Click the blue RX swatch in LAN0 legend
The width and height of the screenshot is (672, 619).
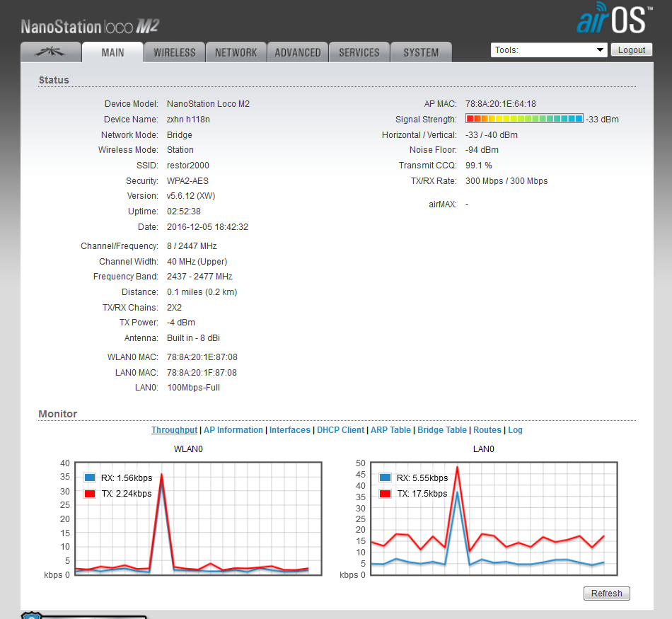pos(386,478)
